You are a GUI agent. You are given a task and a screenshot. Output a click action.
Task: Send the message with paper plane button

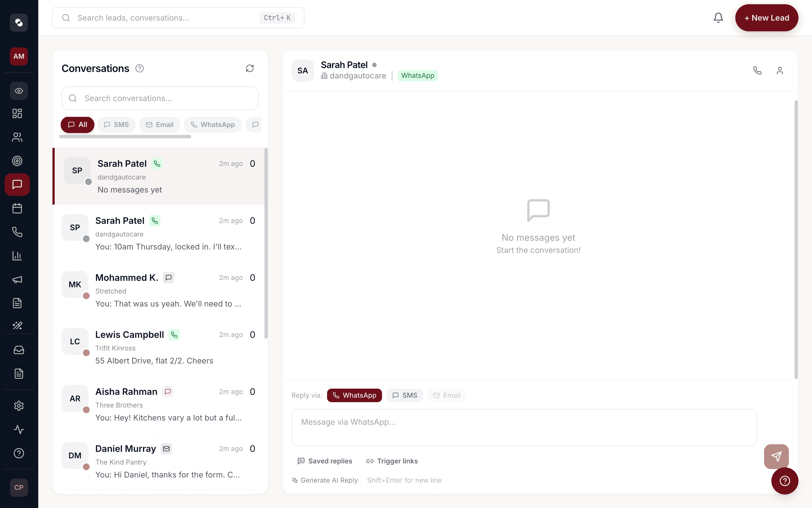(x=776, y=456)
